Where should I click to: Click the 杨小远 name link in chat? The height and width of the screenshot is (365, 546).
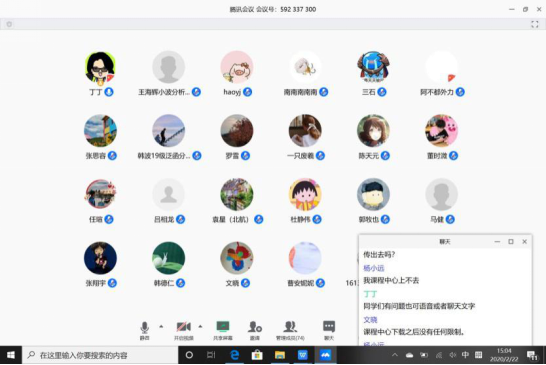[373, 268]
